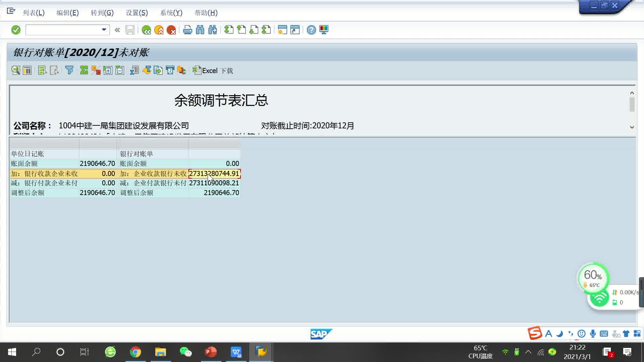Open the 转到(G) menu
The image size is (644, 362).
click(102, 13)
